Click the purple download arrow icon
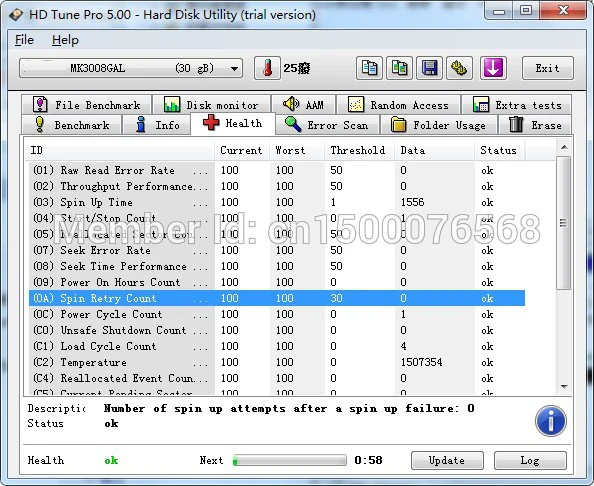The image size is (594, 486). click(493, 68)
